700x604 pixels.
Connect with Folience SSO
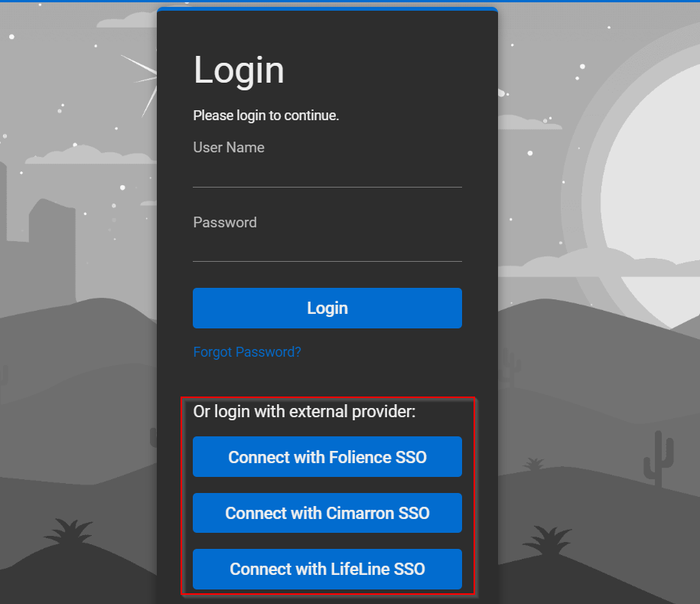pyautogui.click(x=327, y=457)
